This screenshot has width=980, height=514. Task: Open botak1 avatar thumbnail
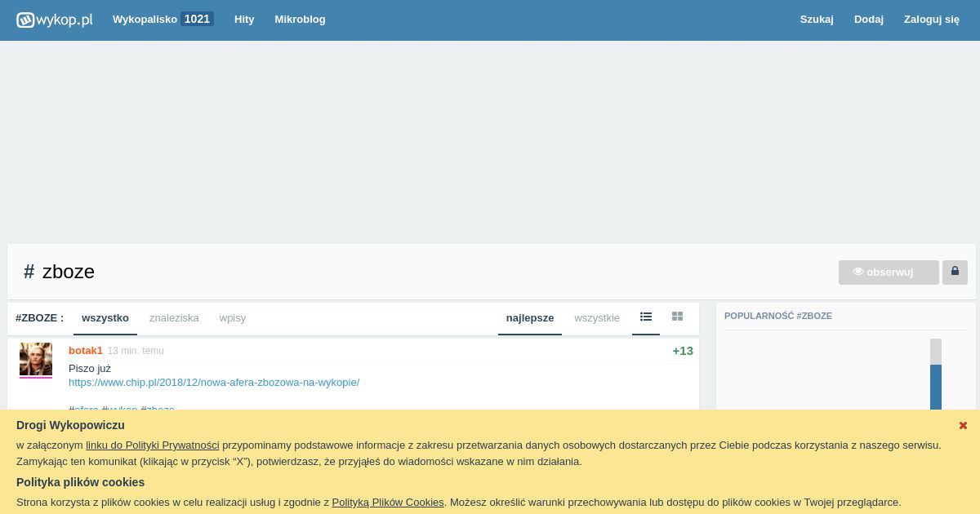36,360
